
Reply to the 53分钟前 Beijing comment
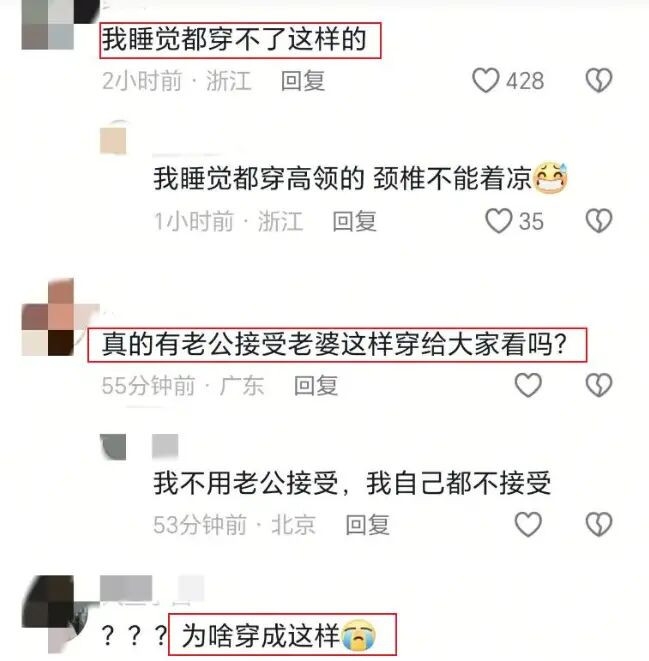[x=367, y=525]
